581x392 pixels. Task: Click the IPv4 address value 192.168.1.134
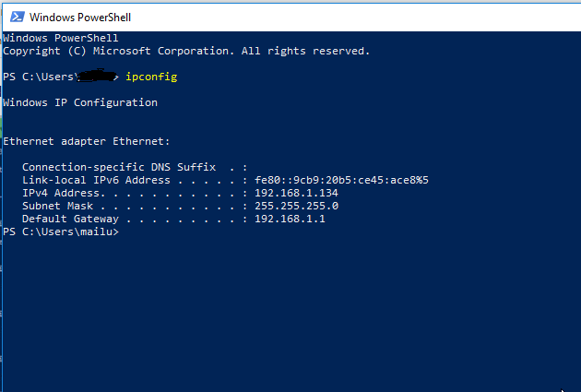point(296,193)
